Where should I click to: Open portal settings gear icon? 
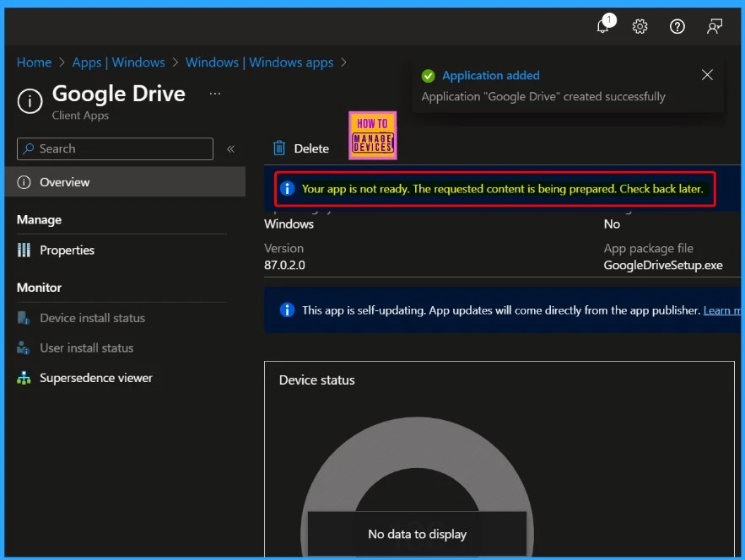coord(640,26)
